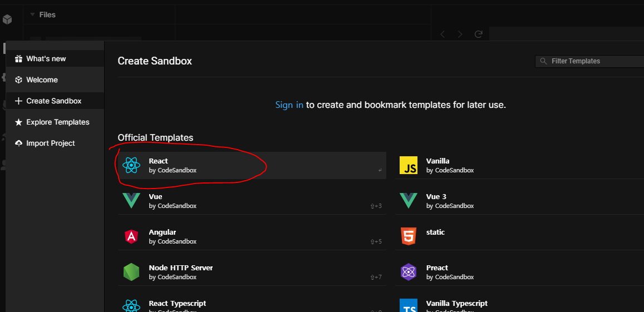Open the What's new menu item
This screenshot has height=312, width=644.
click(x=55, y=59)
